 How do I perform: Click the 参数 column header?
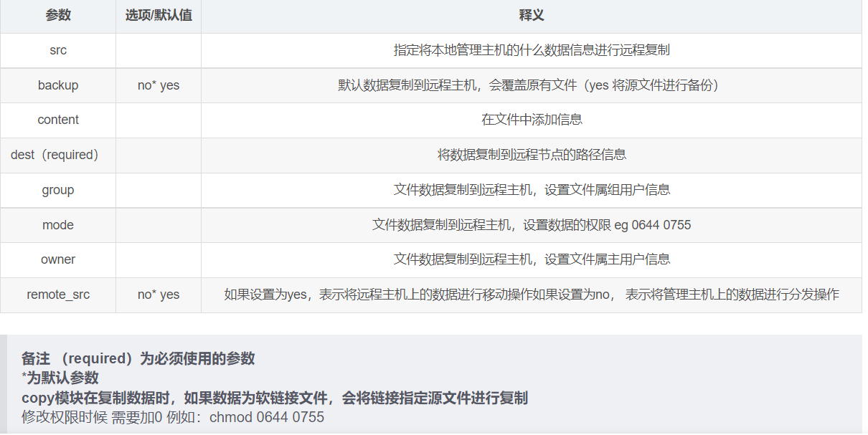(x=58, y=16)
